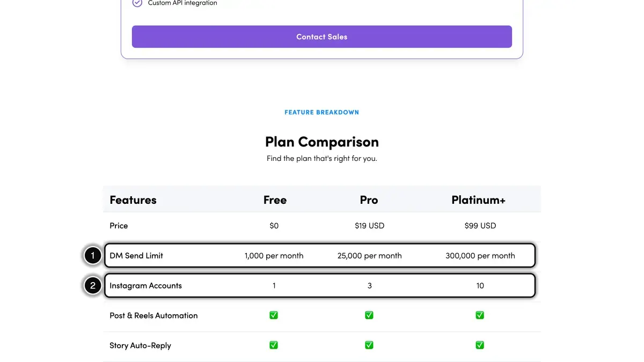Click the "$0" price cell

[274, 226]
